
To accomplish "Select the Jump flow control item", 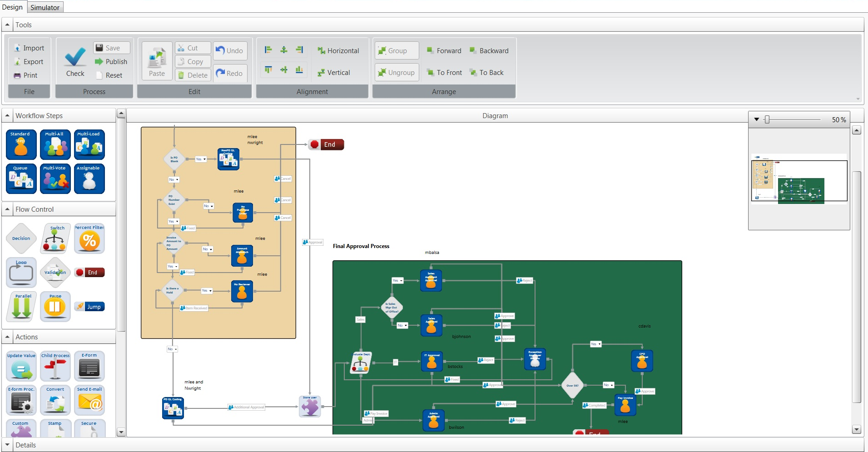I will [x=89, y=307].
